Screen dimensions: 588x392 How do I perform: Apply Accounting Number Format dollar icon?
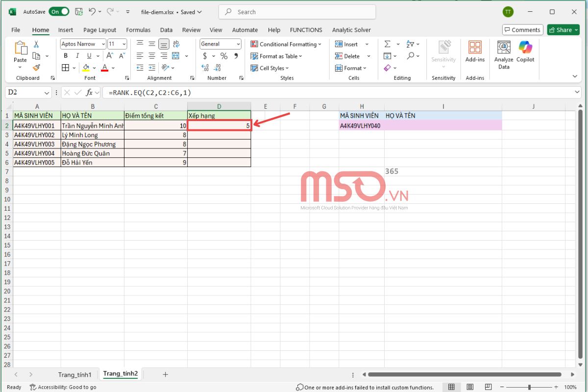[x=205, y=56]
